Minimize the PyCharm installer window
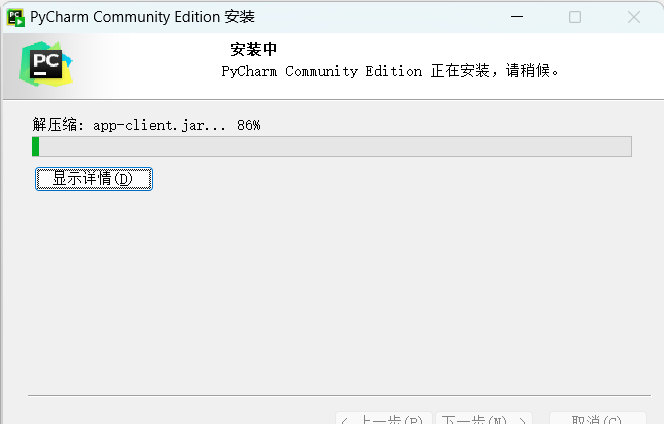 tap(516, 17)
